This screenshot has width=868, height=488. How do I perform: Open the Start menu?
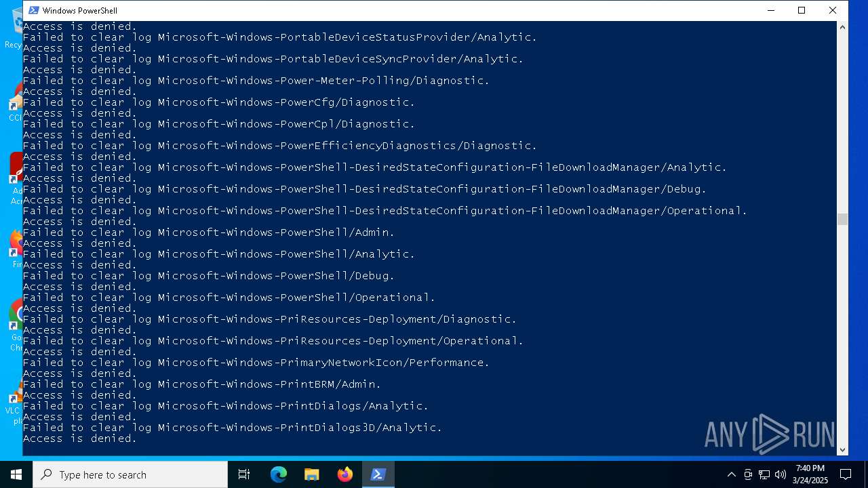tap(16, 474)
